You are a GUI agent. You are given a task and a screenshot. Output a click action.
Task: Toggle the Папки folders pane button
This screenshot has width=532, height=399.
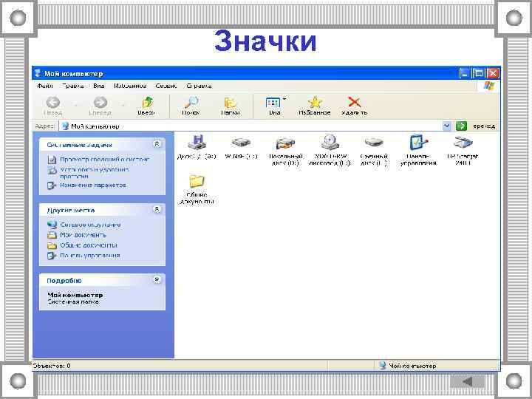click(x=231, y=106)
